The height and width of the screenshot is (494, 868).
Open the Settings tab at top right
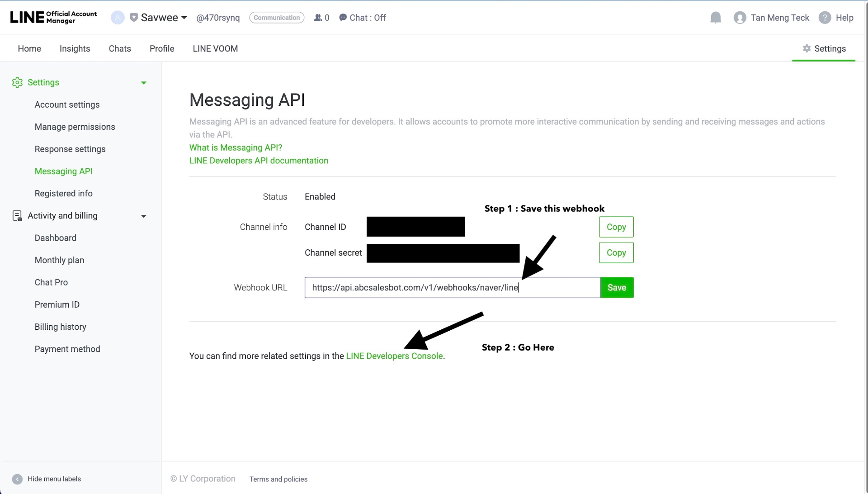pos(824,48)
